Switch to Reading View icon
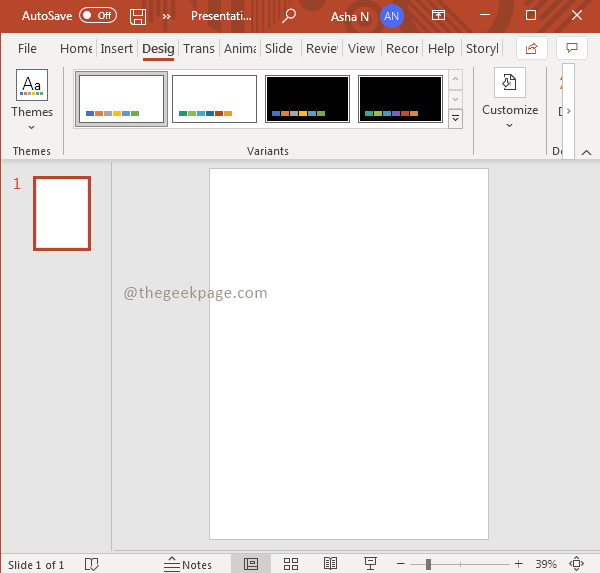Image resolution: width=600 pixels, height=573 pixels. (330, 564)
